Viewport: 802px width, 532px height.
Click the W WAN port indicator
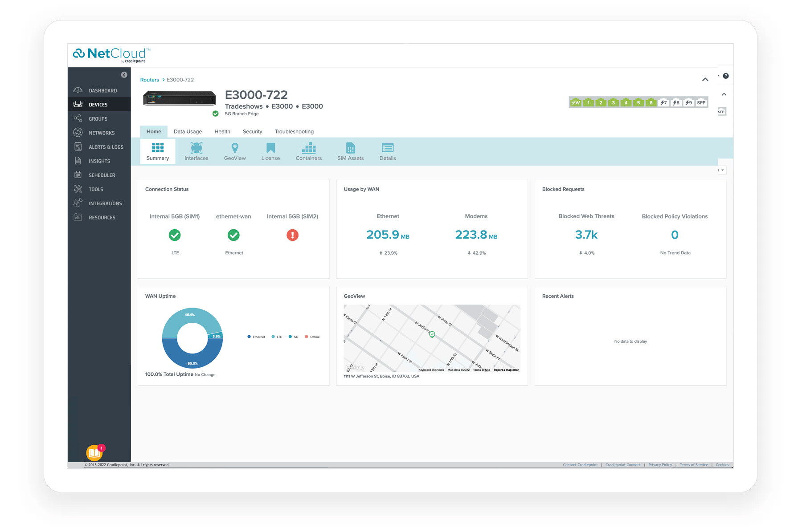576,102
